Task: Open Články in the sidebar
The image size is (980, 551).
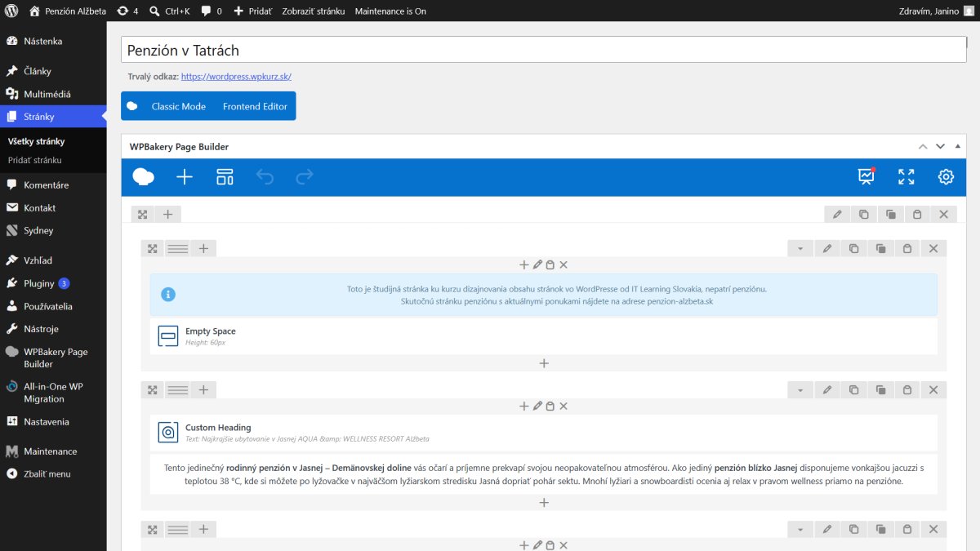Action: [x=53, y=71]
